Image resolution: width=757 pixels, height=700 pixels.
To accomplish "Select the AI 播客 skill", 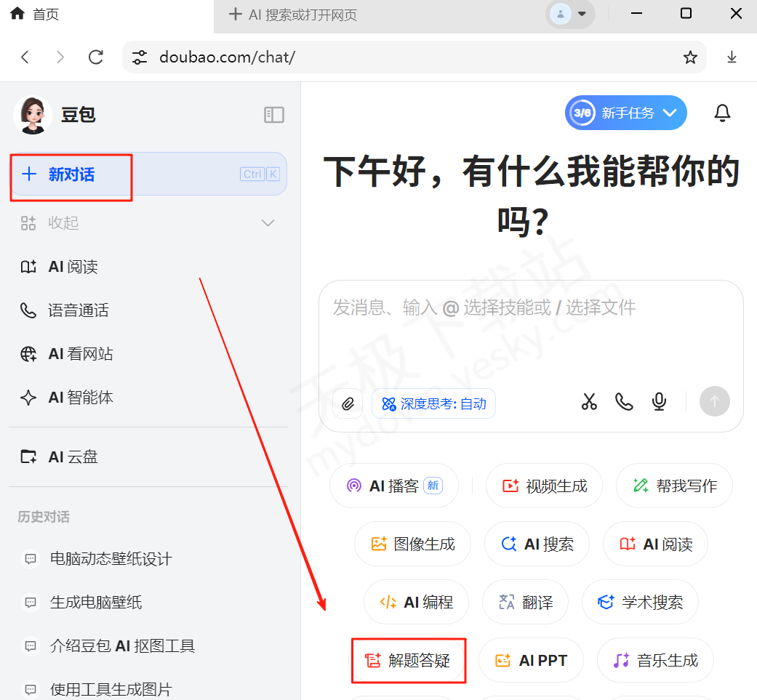I will [x=394, y=486].
